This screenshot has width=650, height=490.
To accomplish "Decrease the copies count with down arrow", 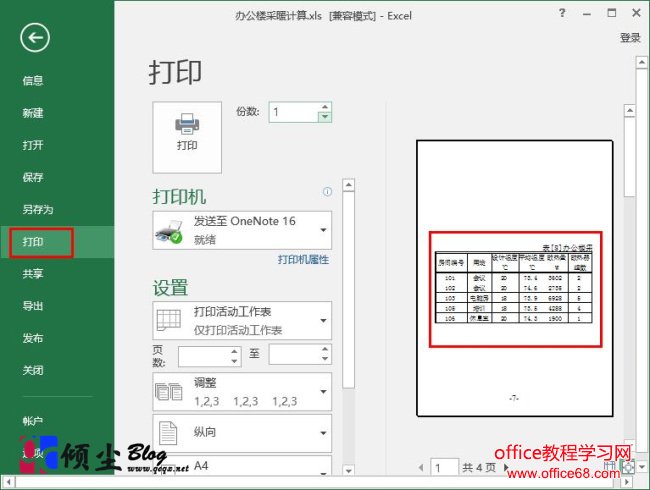I will 325,117.
